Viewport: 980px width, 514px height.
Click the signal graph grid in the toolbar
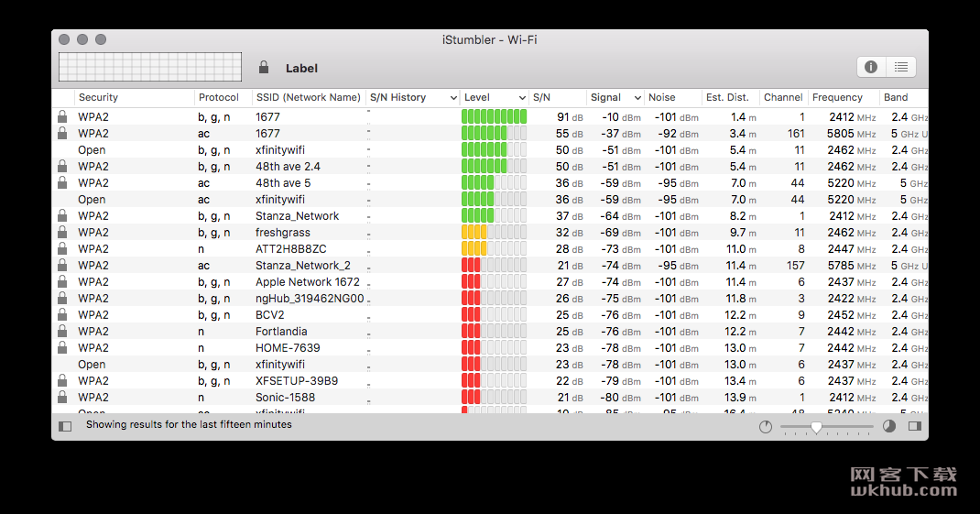(150, 67)
